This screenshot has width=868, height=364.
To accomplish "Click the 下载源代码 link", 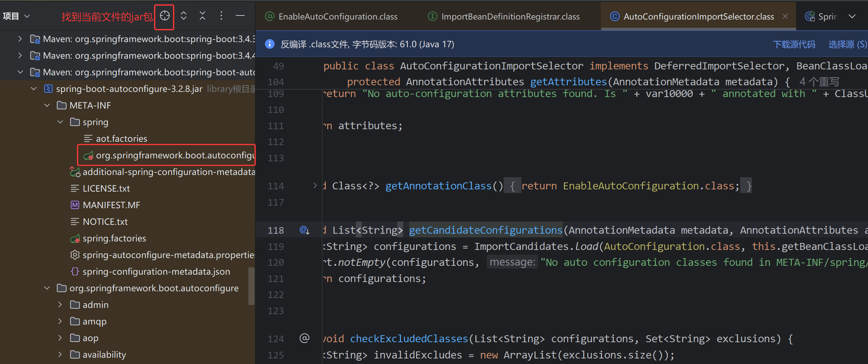I will click(x=794, y=44).
